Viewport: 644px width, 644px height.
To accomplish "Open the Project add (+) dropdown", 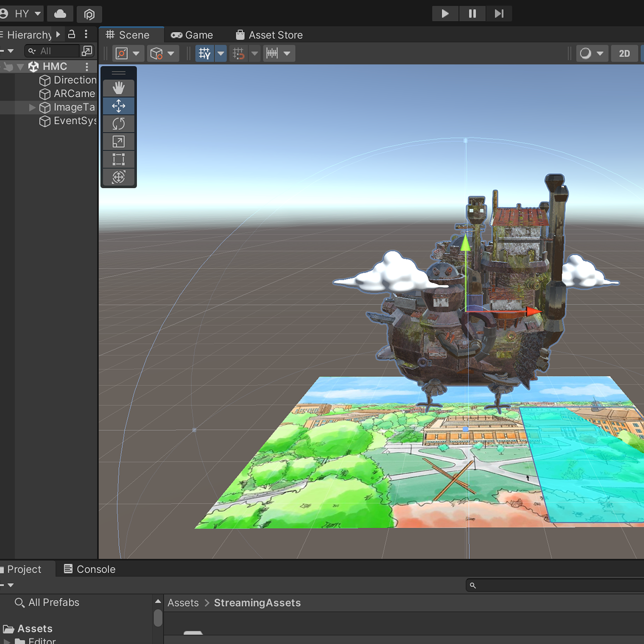I will (x=7, y=585).
